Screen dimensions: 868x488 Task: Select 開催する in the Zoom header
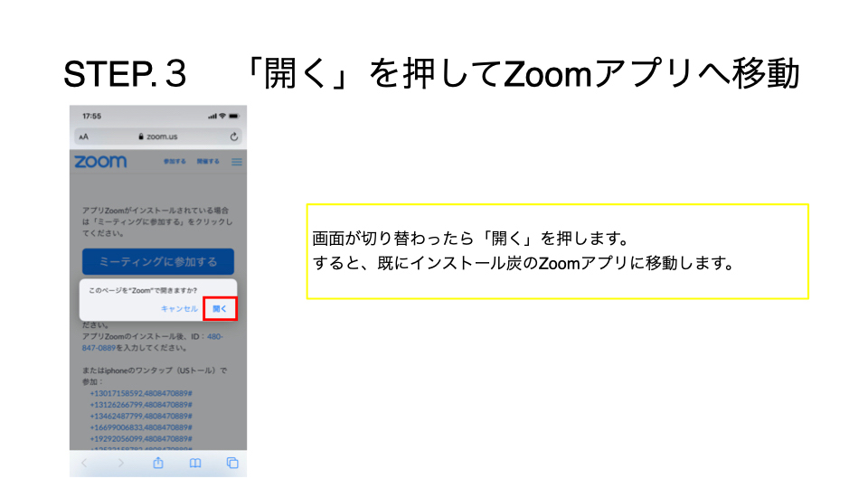(208, 162)
